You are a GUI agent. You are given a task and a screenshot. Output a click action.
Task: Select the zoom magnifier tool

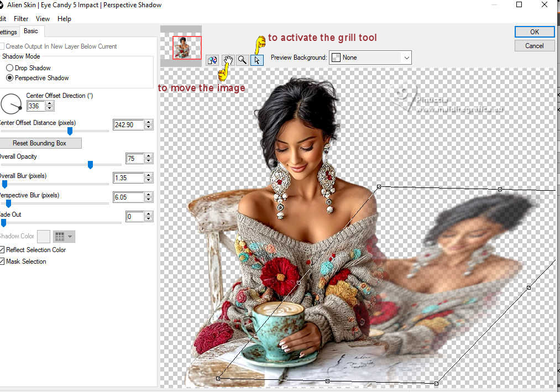point(242,60)
